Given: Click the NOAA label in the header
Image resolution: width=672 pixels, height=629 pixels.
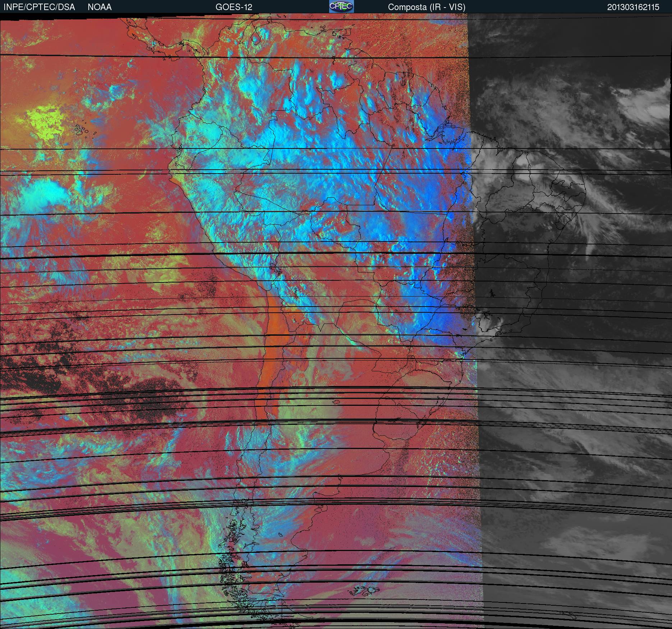Looking at the screenshot, I should coord(100,7).
